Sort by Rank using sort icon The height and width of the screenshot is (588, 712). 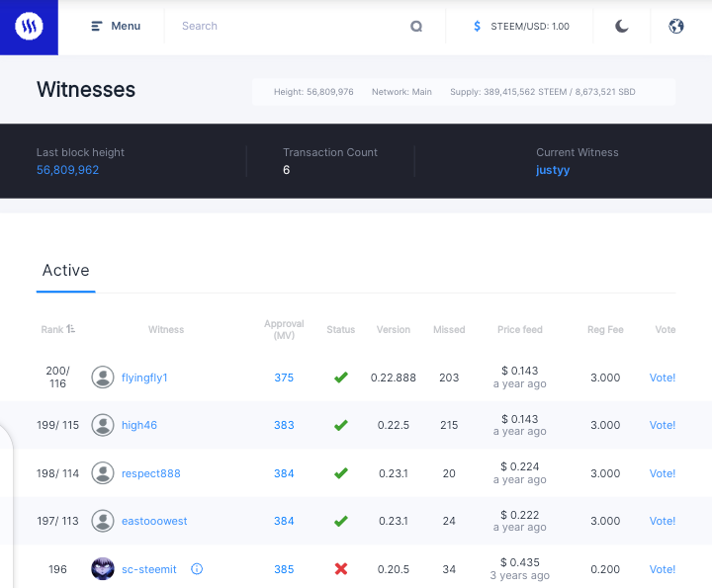click(70, 329)
